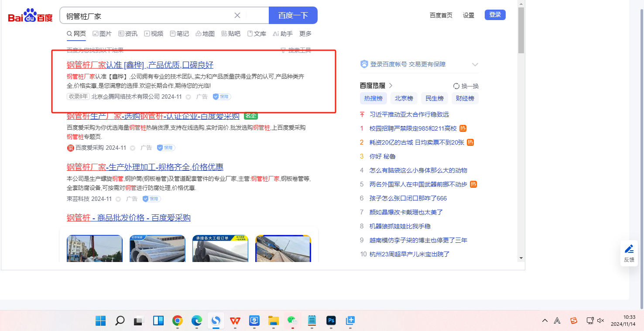Click the search input field with 钢管桩厂家
Viewport: 644px width, 331px height.
coord(148,16)
